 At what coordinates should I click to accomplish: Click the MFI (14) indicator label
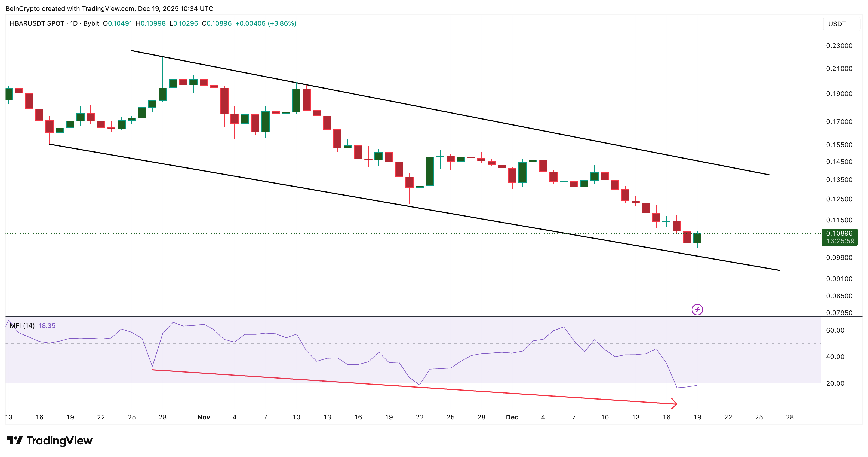(x=22, y=325)
